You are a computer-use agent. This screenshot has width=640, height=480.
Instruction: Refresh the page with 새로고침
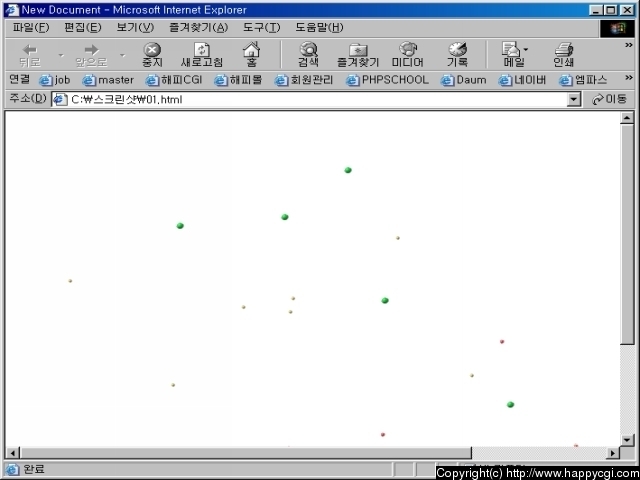tap(202, 55)
